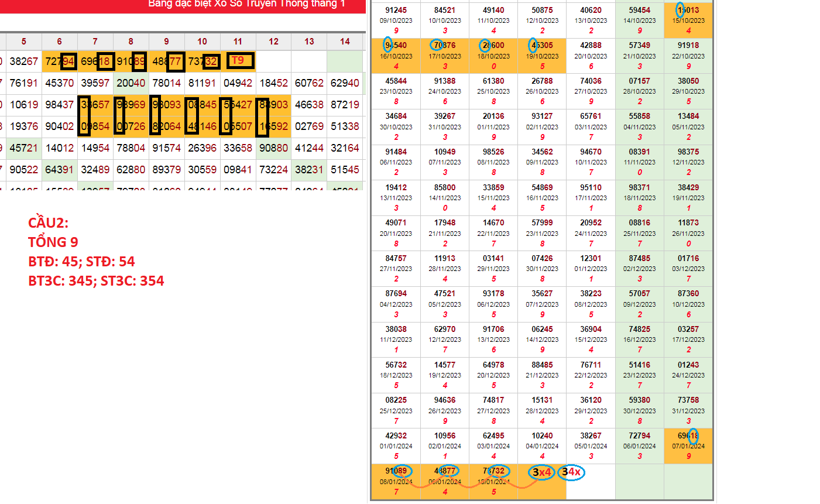Select the orange highlighted cell 90880
The height and width of the screenshot is (504, 820).
(x=273, y=148)
